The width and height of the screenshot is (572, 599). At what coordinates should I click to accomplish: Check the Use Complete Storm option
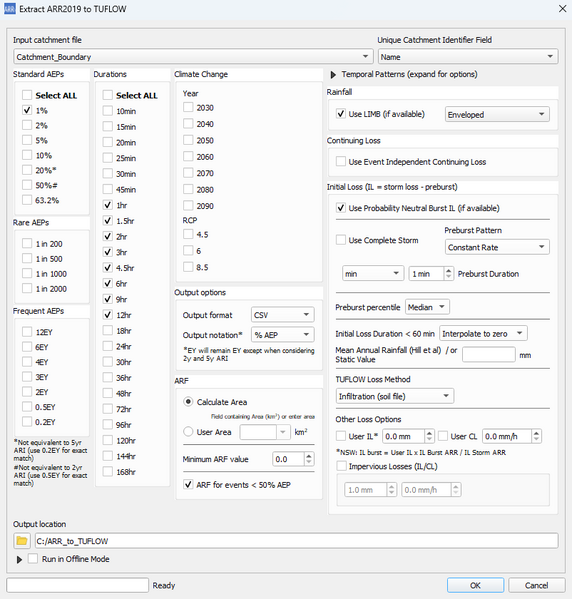point(340,240)
